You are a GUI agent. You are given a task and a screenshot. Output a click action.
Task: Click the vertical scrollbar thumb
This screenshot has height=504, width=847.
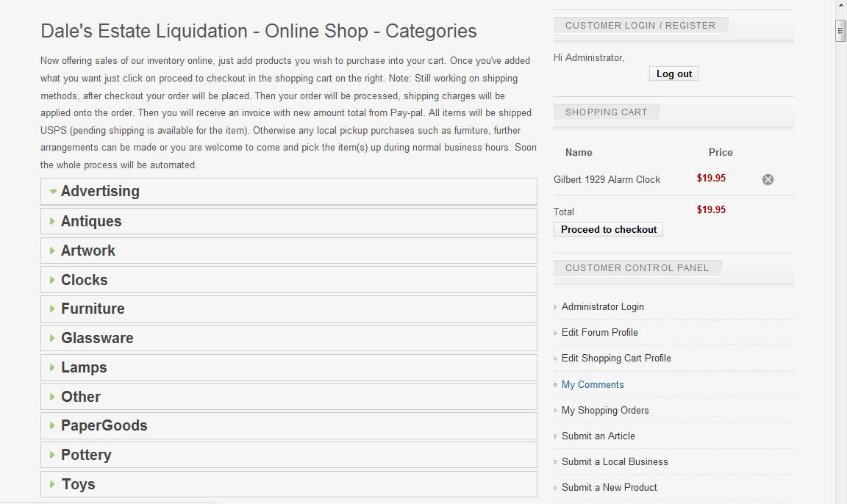coord(840,31)
